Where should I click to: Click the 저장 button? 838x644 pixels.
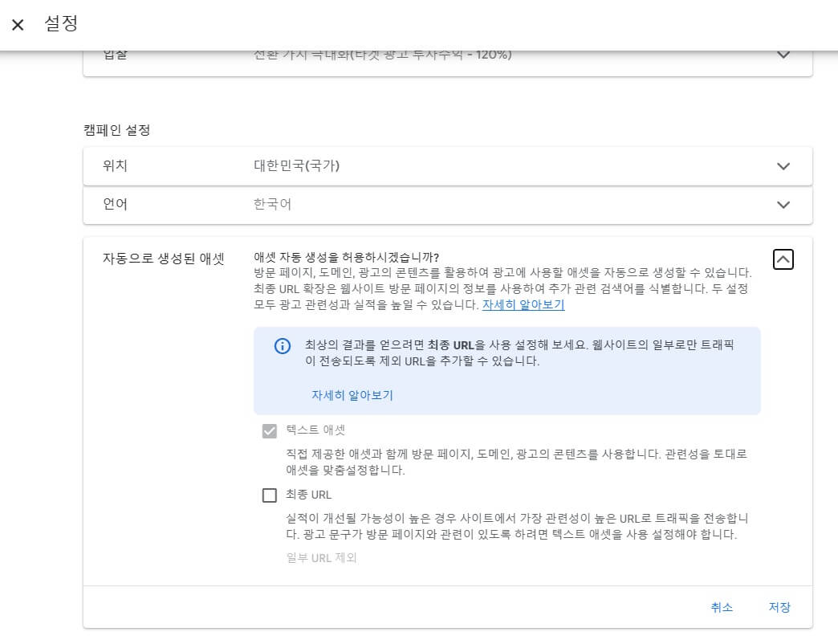coord(779,607)
